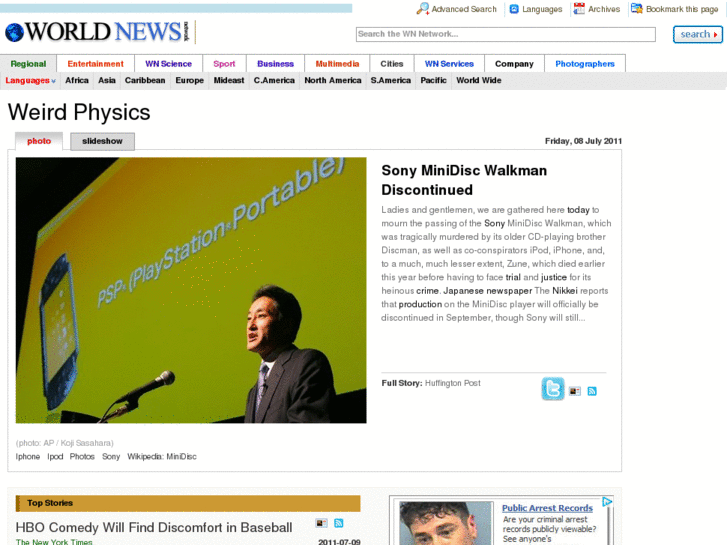Go to the Asia region
Screen dimensions: 727x545
point(107,81)
